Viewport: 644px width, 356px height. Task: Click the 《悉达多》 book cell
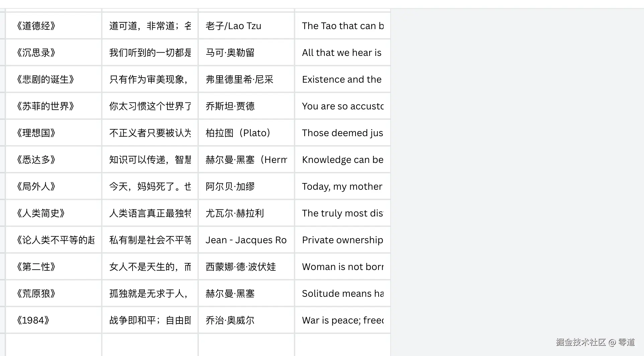(x=54, y=160)
